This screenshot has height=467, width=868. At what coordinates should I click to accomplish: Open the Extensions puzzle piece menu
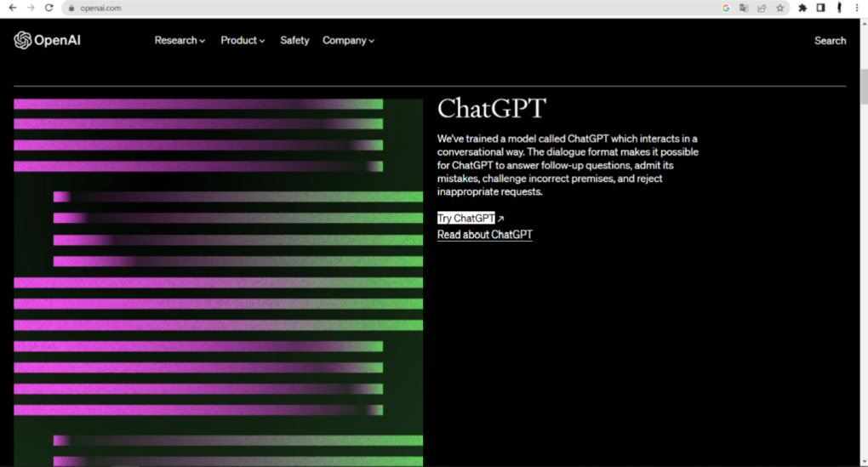802,8
